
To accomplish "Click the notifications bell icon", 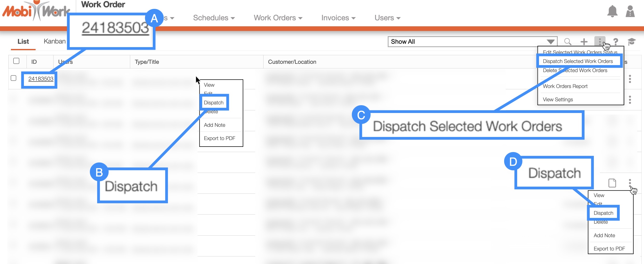I will point(612,11).
